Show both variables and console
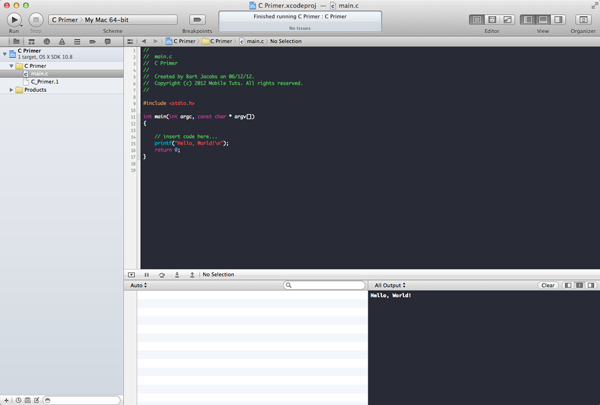600x405 pixels. [579, 286]
